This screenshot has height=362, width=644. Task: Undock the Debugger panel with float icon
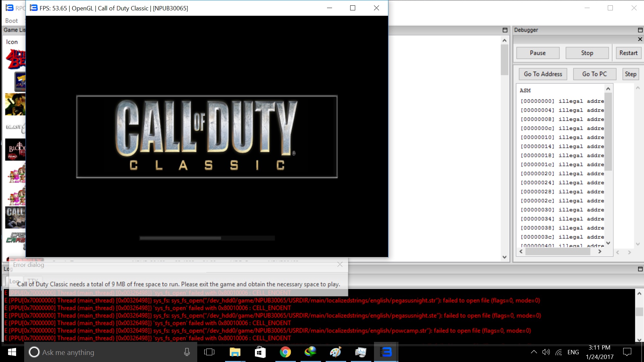[x=640, y=30]
